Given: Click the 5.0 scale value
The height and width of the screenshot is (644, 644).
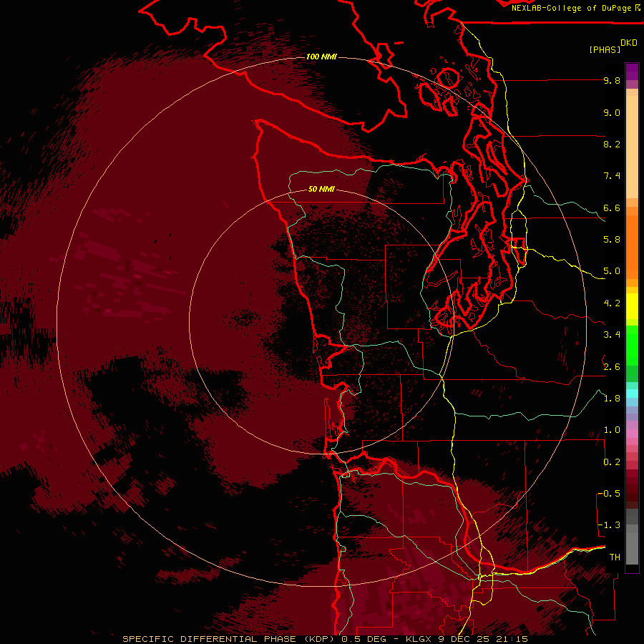Looking at the screenshot, I should click(x=612, y=271).
